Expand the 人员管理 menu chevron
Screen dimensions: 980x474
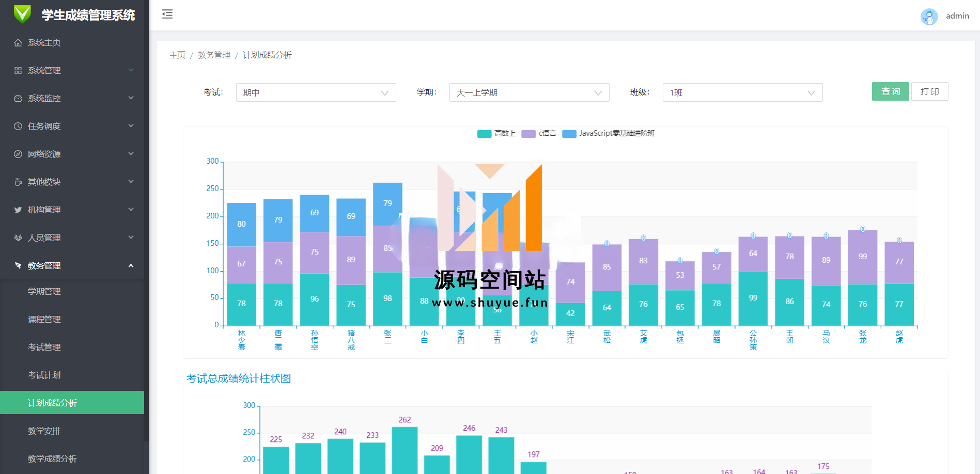pyautogui.click(x=131, y=238)
